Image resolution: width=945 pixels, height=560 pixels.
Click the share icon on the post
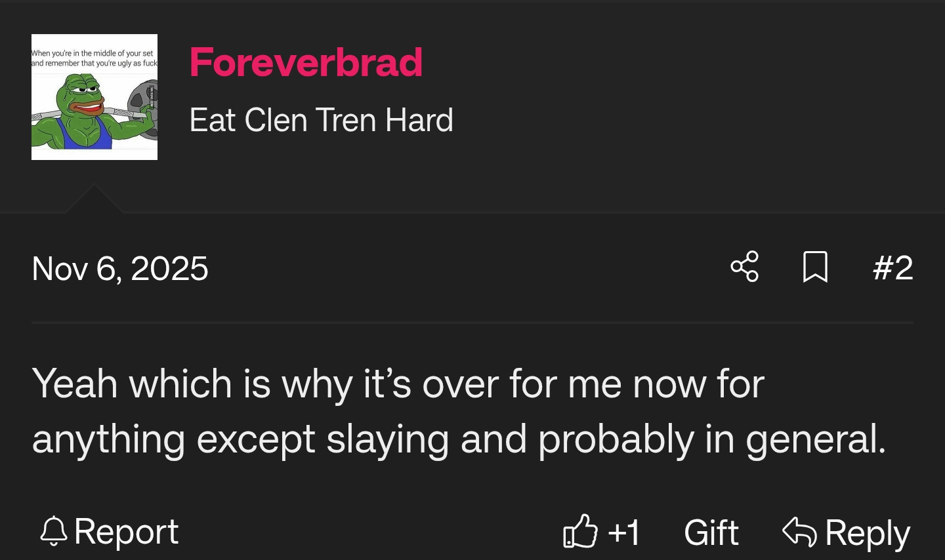[744, 267]
